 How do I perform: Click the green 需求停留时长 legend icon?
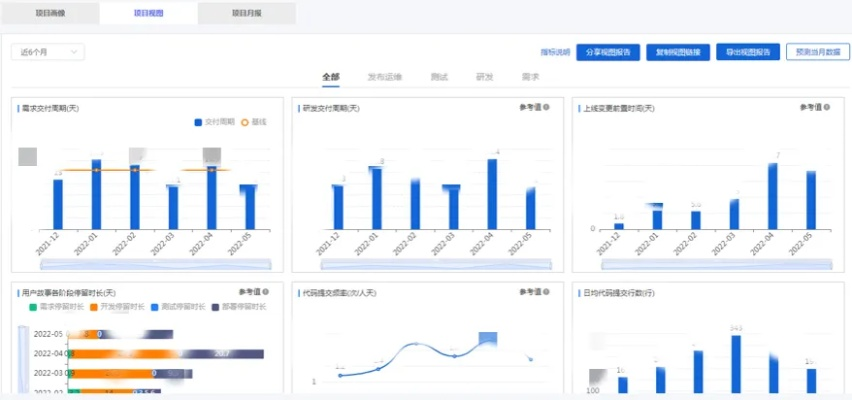point(32,306)
